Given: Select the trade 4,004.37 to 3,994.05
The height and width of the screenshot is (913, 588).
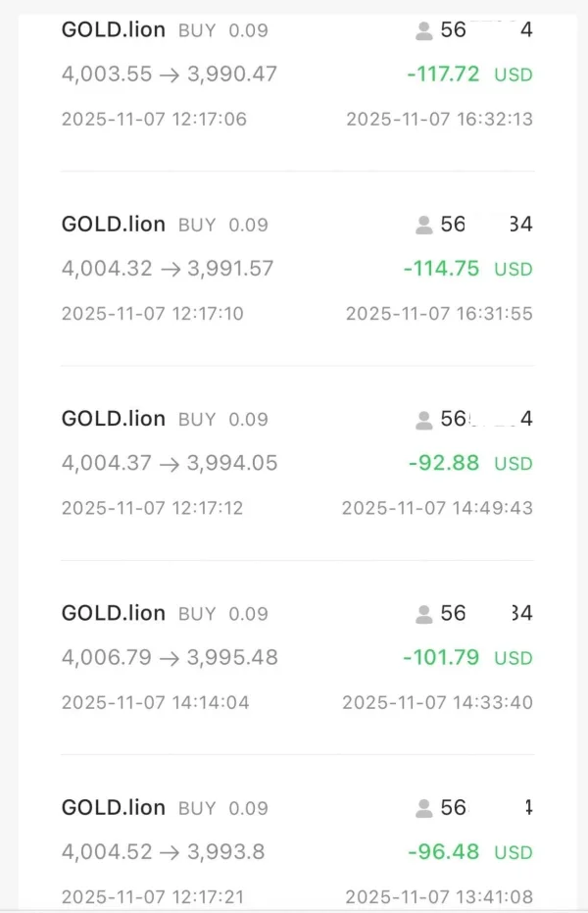Looking at the screenshot, I should 170,463.
